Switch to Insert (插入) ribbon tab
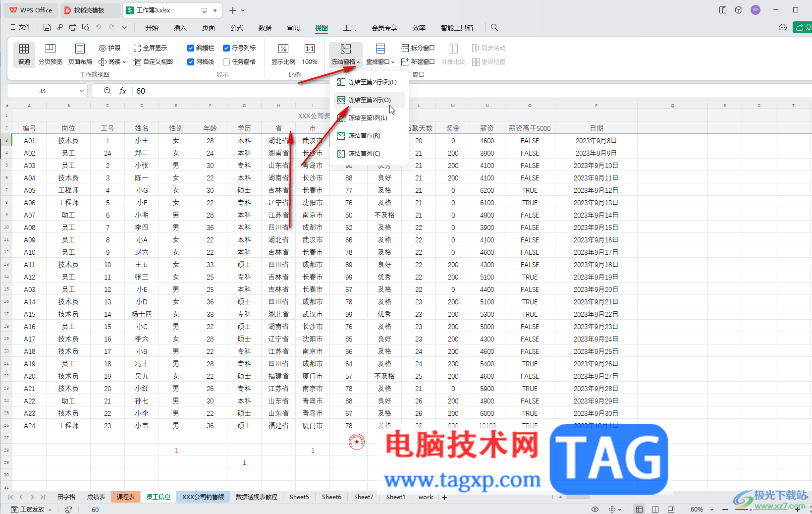Image resolution: width=812 pixels, height=514 pixels. pyautogui.click(x=180, y=28)
